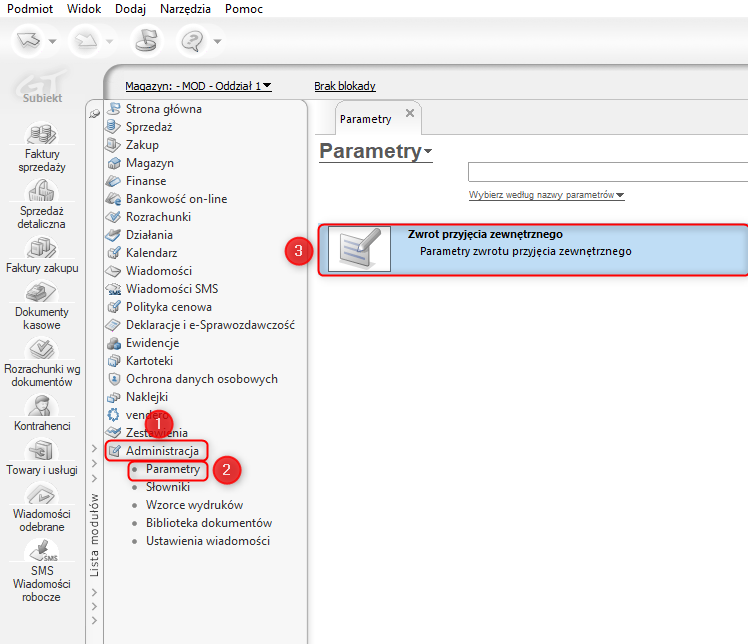Select the Polityka cenowa module
Screen dimensions: 748x644
coord(169,307)
